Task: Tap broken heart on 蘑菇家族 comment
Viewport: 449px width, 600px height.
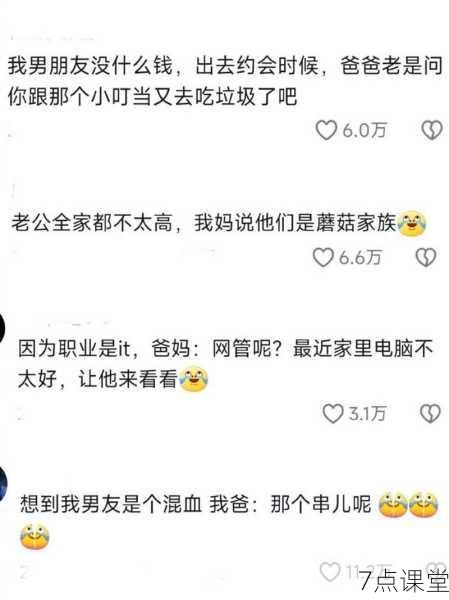Action: pyautogui.click(x=426, y=257)
